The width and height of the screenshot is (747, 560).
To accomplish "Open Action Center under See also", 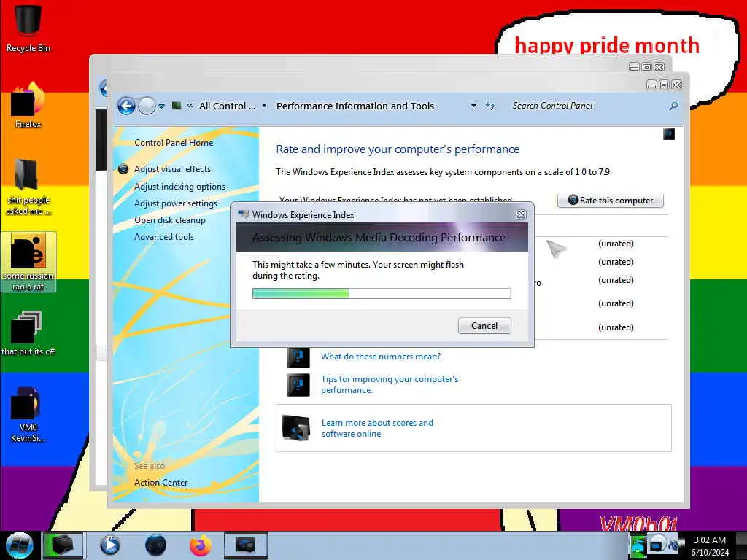I will point(160,483).
